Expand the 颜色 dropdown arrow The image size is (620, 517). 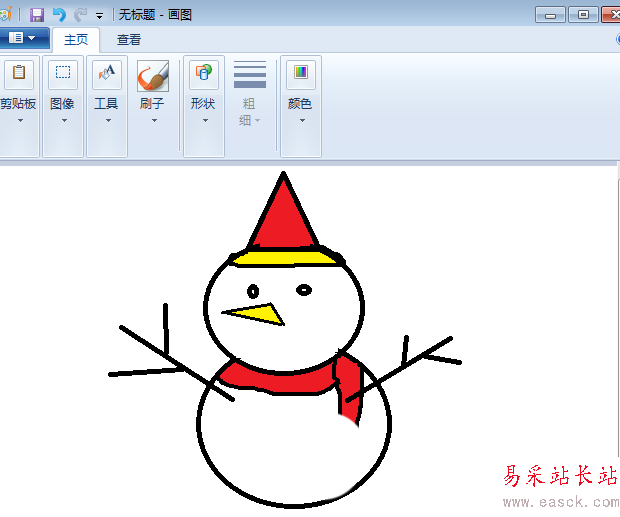tap(302, 121)
